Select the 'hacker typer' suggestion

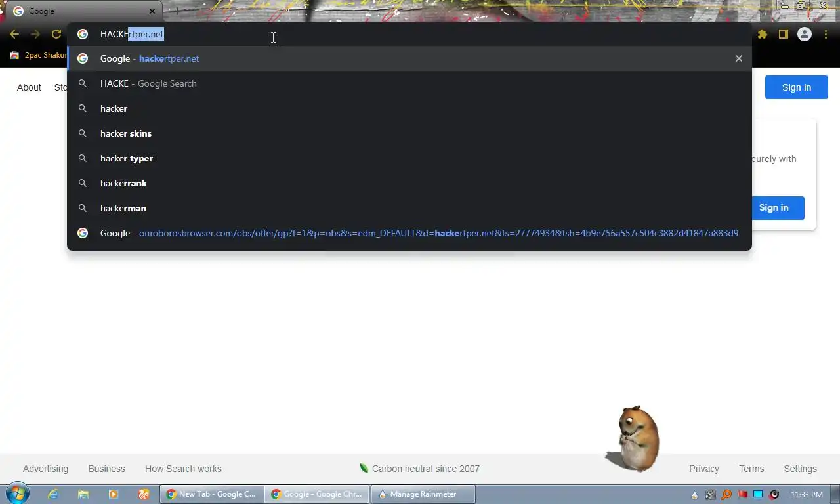[409, 158]
